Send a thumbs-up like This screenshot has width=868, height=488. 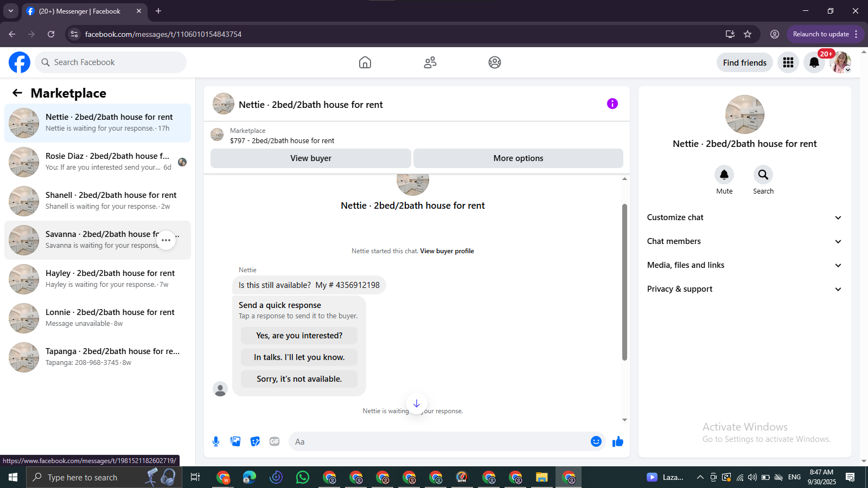pos(618,441)
